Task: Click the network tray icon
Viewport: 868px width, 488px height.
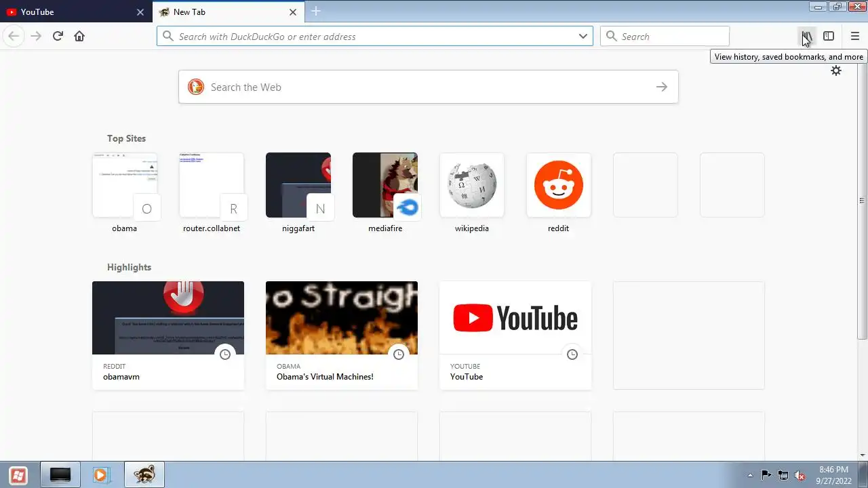Action: [783, 475]
